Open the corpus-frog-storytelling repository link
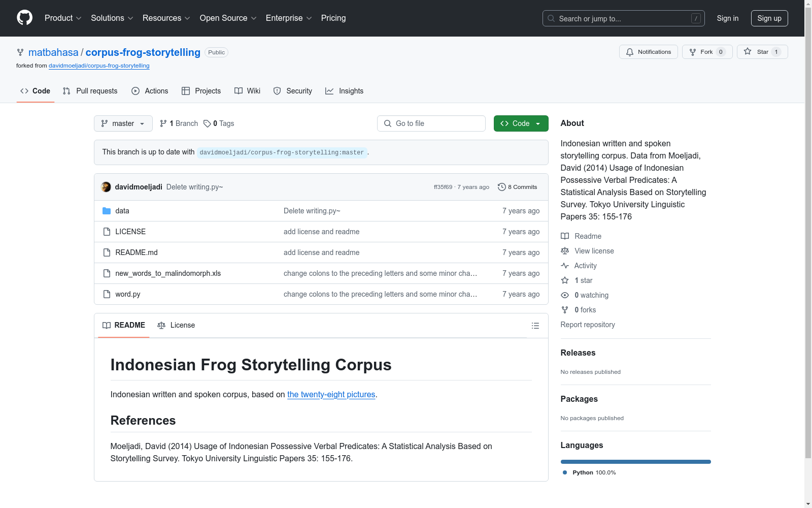 143,52
